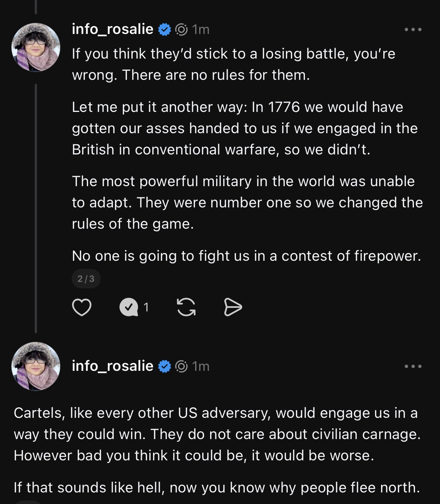Screen dimensions: 440x504
Task: Open info_rosalie profile from the first post username
Action: pos(112,29)
